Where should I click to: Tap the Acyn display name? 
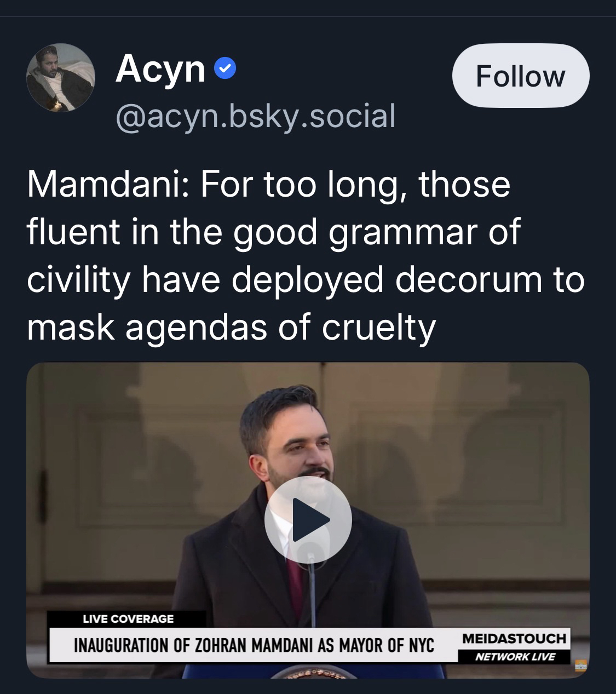click(x=160, y=69)
